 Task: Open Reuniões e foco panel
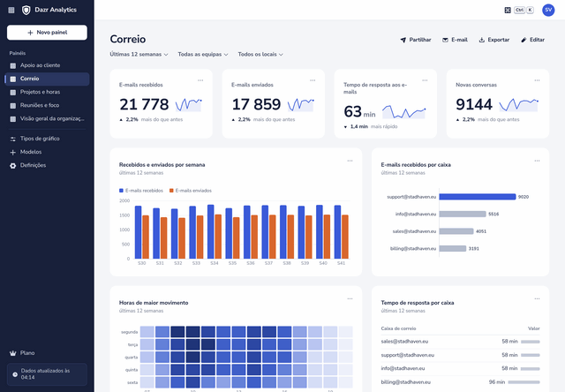pyautogui.click(x=47, y=106)
